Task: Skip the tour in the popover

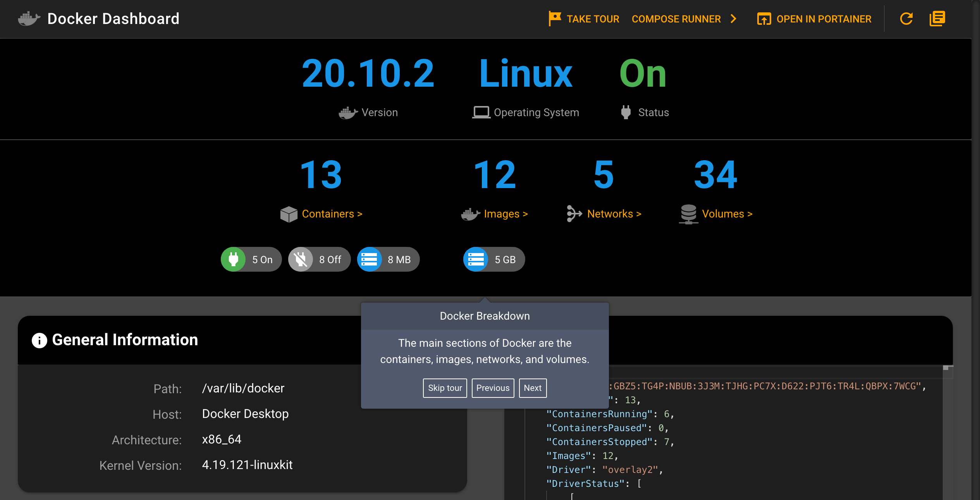Action: pos(445,388)
